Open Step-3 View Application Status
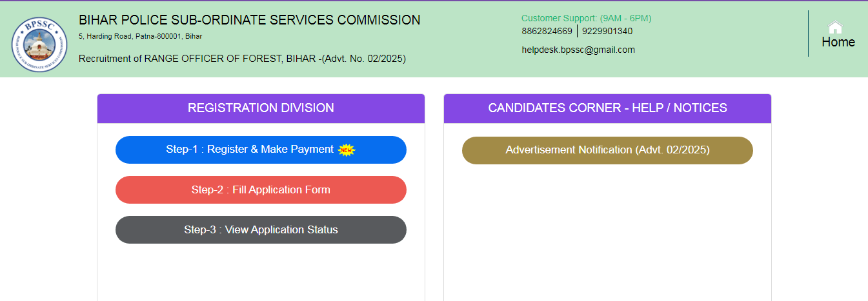This screenshot has height=301, width=868. [x=261, y=229]
